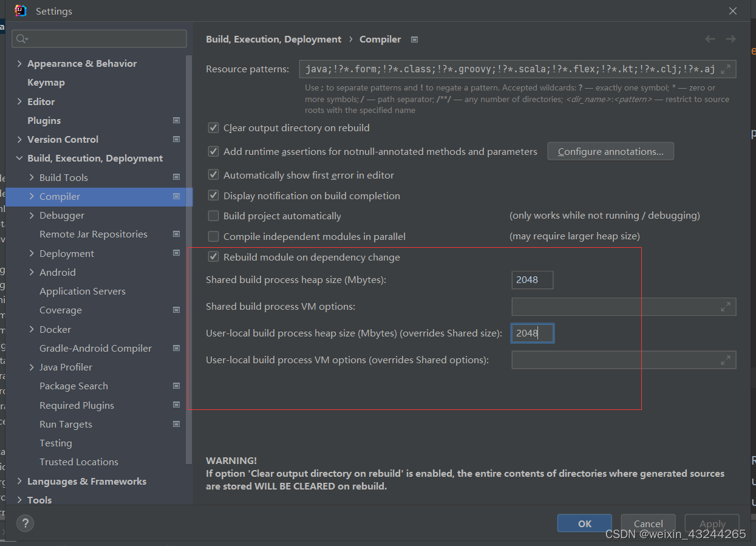Click the back navigation arrow
Image resolution: width=756 pixels, height=546 pixels.
[710, 38]
